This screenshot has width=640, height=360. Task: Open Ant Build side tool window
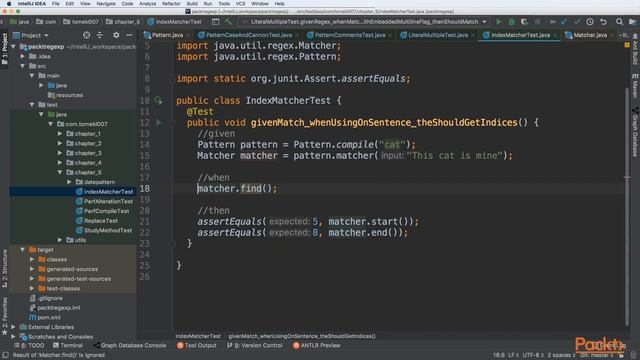pyautogui.click(x=635, y=49)
